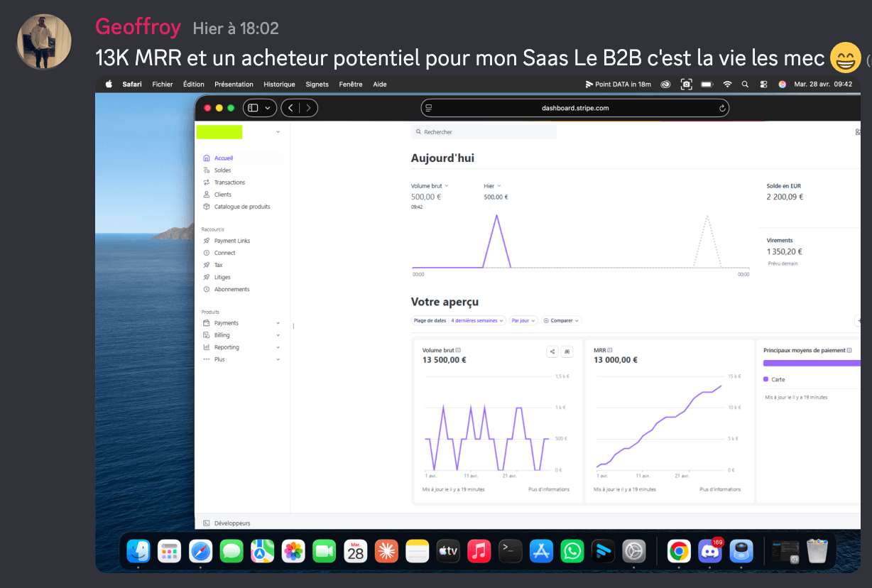
Task: Open the Aide menu
Action: tap(380, 84)
